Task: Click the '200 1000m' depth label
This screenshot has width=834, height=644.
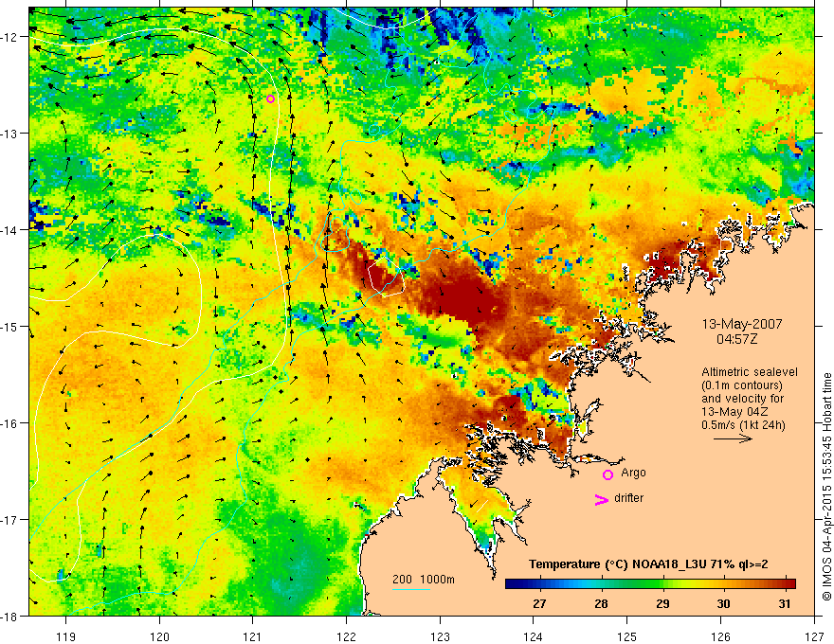Action: 424,580
